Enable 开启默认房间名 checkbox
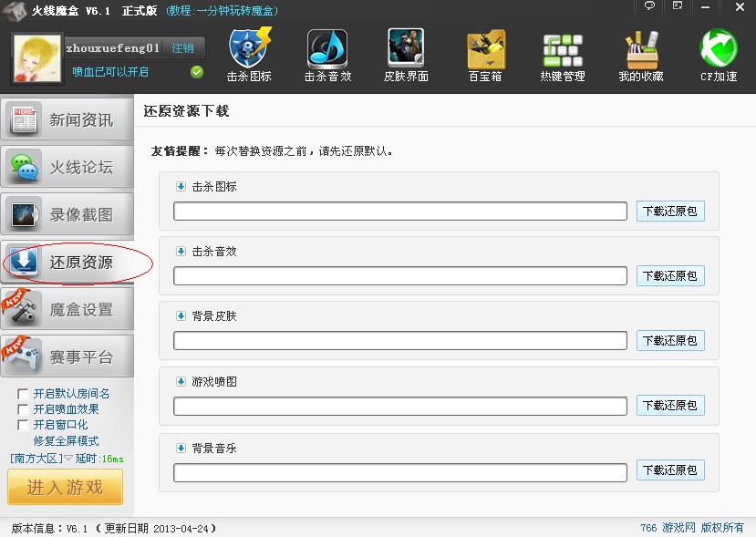This screenshot has height=537, width=756. pos(23,394)
